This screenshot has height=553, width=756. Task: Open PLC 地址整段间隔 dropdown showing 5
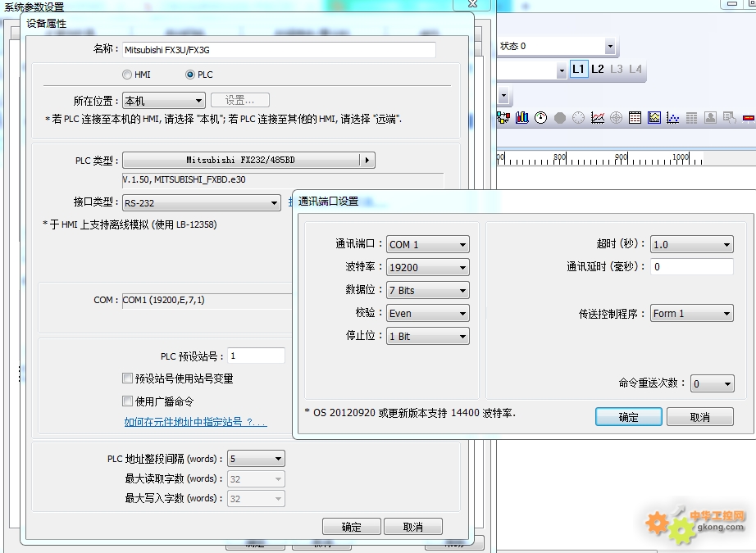pyautogui.click(x=256, y=459)
